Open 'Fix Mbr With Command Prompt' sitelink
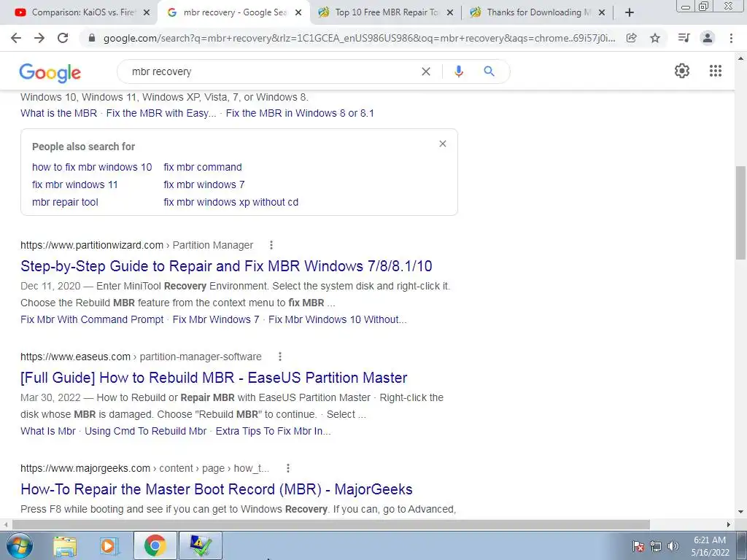Screen dimensions: 747x560 pyautogui.click(x=92, y=319)
